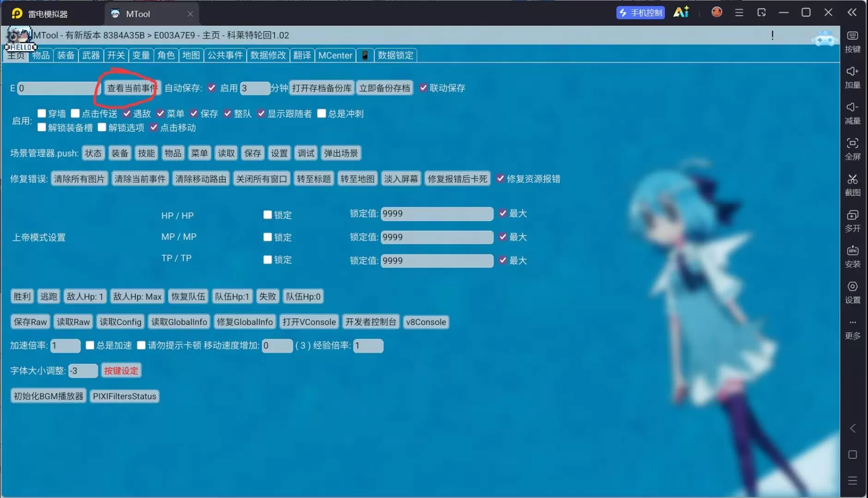
Task: Click 立即备份存档 button
Action: coord(385,88)
